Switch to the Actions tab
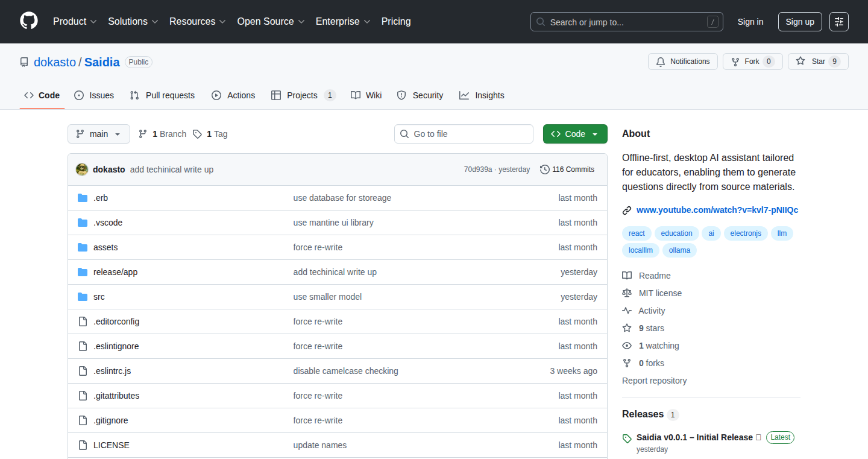Image resolution: width=868 pixels, height=459 pixels. point(233,95)
